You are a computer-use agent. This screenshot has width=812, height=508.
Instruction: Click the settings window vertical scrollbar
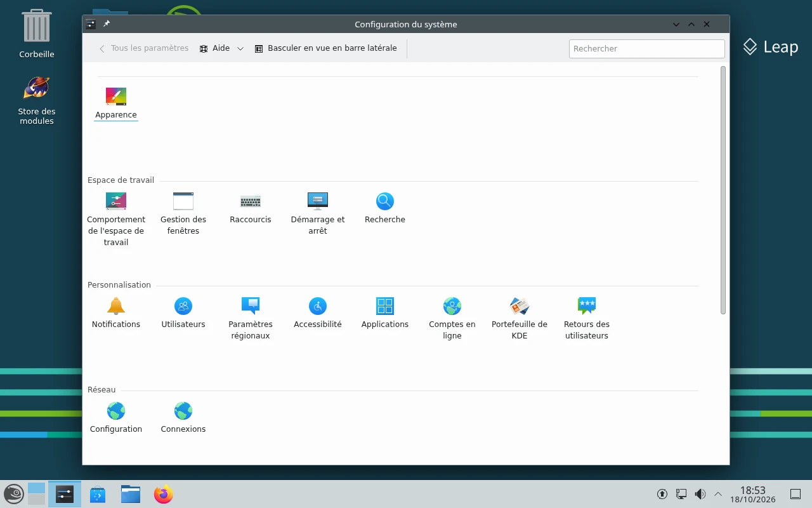[723, 190]
